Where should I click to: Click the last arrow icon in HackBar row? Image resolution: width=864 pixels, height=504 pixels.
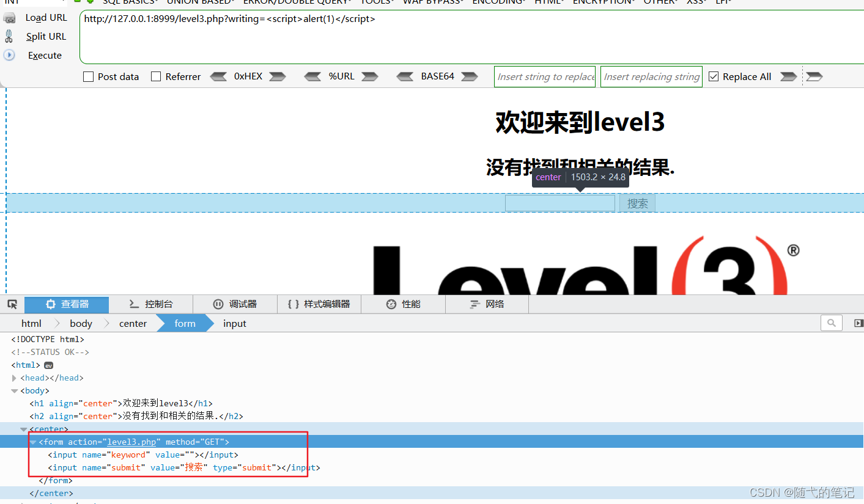click(x=814, y=76)
